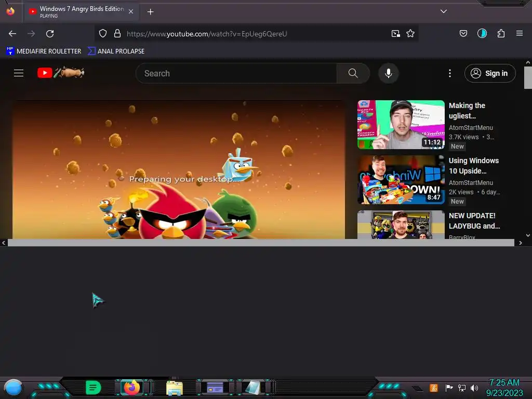The image size is (532, 399).
Task: Bookmark this page with the star icon
Action: [x=410, y=34]
